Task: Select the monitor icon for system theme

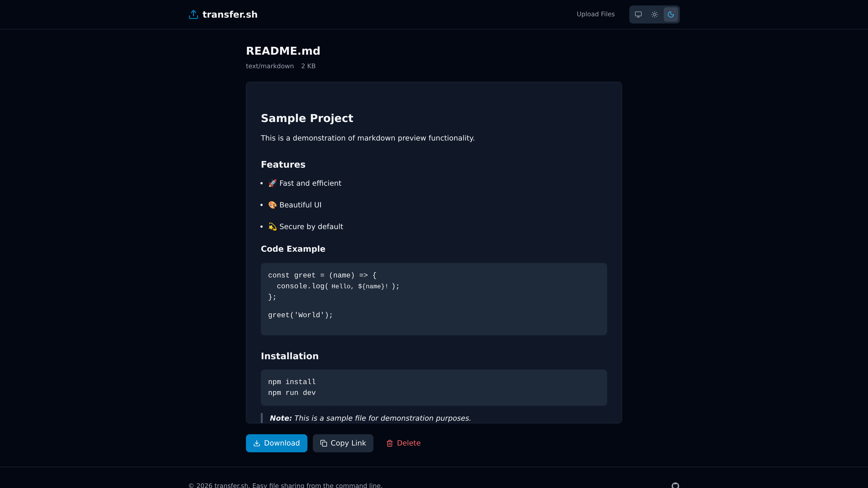Action: (638, 14)
